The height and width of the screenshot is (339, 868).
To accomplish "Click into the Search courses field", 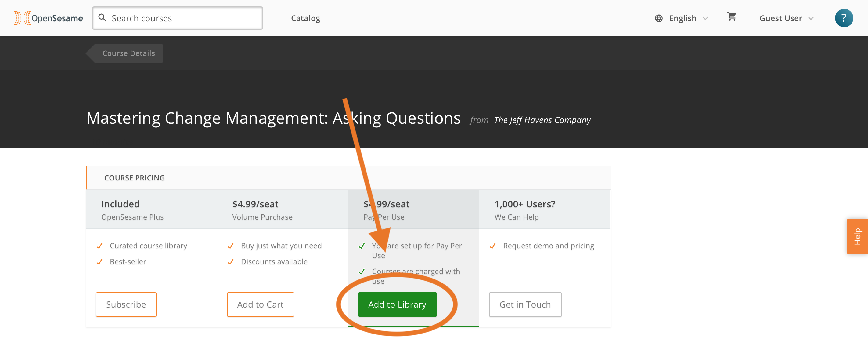I will tap(177, 18).
